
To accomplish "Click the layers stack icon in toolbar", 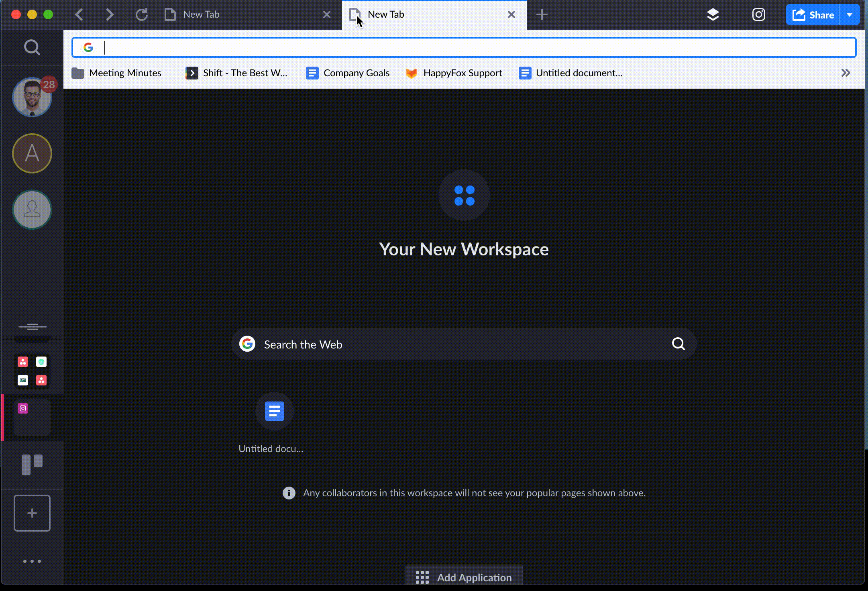I will pos(713,15).
